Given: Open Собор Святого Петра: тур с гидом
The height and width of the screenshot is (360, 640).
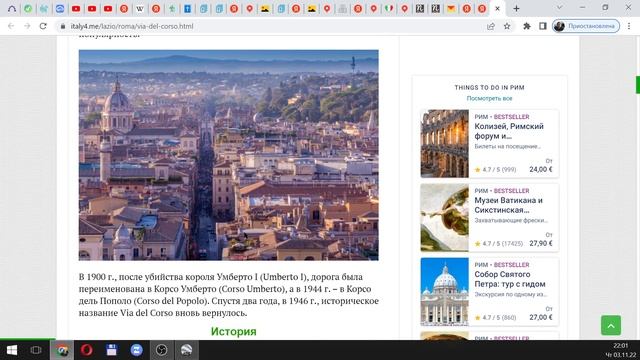Looking at the screenshot, I should pos(510,279).
